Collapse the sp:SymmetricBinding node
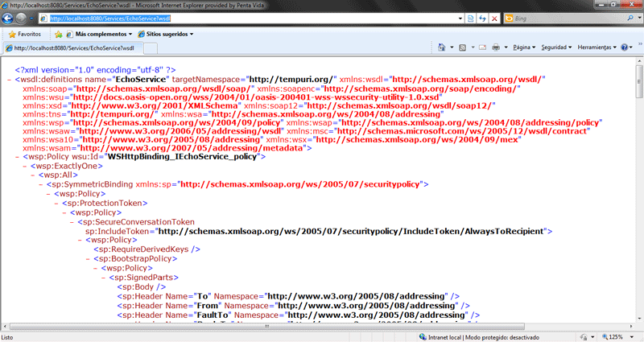The image size is (644, 342). coord(41,185)
